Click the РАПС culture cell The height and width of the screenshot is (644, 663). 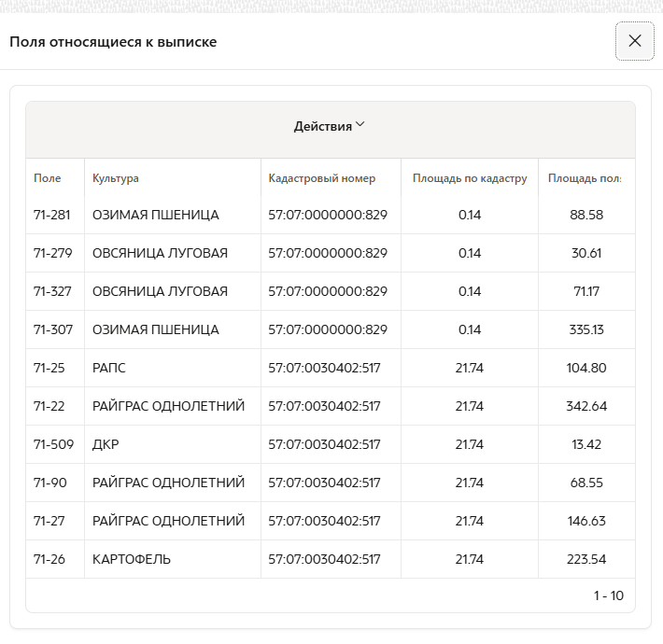[x=109, y=368]
